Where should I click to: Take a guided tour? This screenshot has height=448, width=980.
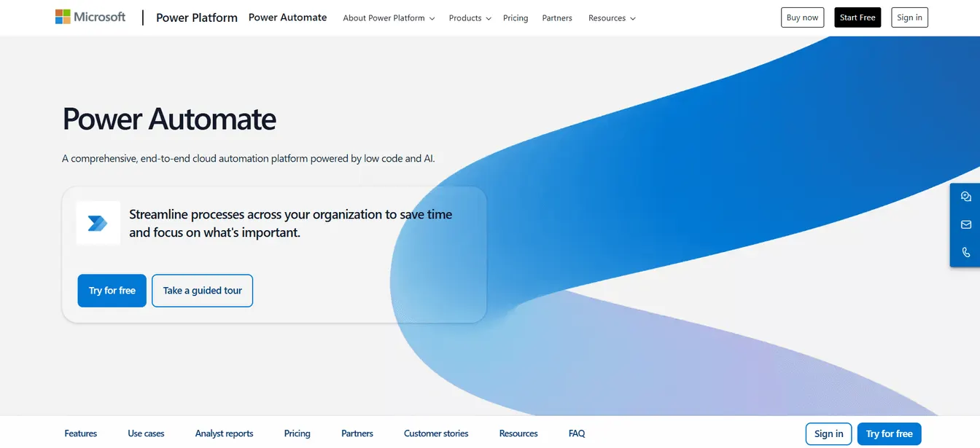pyautogui.click(x=203, y=291)
